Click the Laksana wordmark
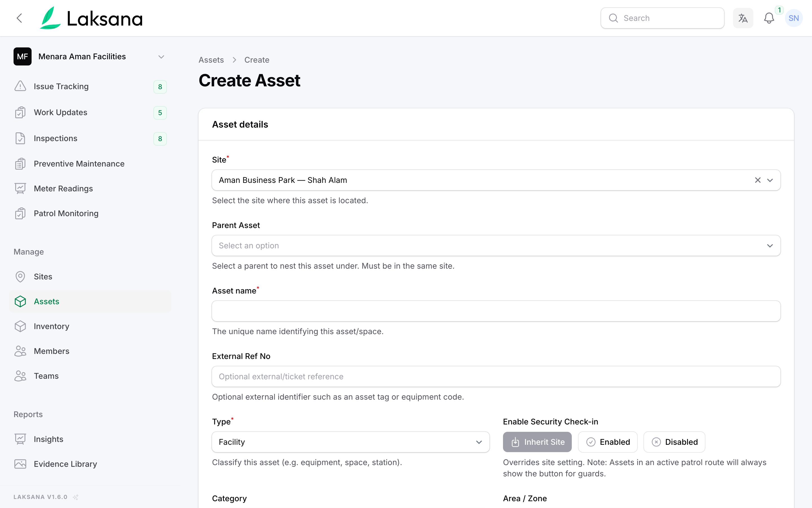Viewport: 812px width, 508px height. point(105,18)
